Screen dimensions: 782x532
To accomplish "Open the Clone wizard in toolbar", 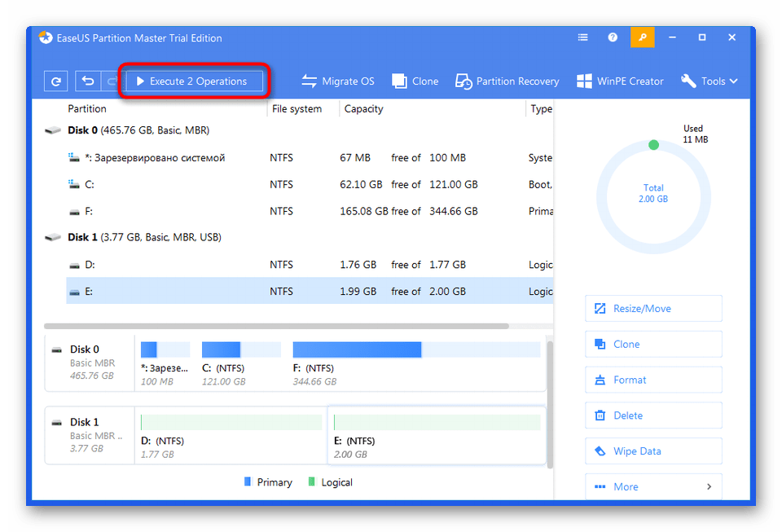I will coord(415,81).
